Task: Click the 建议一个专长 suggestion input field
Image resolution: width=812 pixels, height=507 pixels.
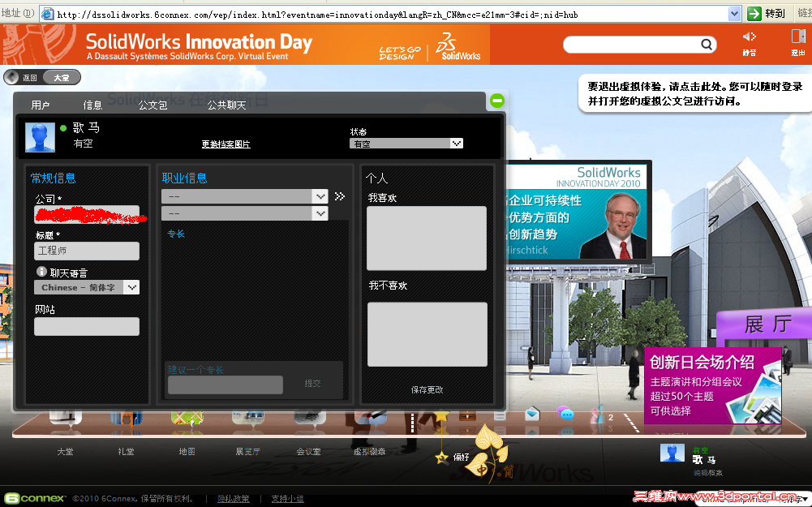Action: (x=226, y=385)
